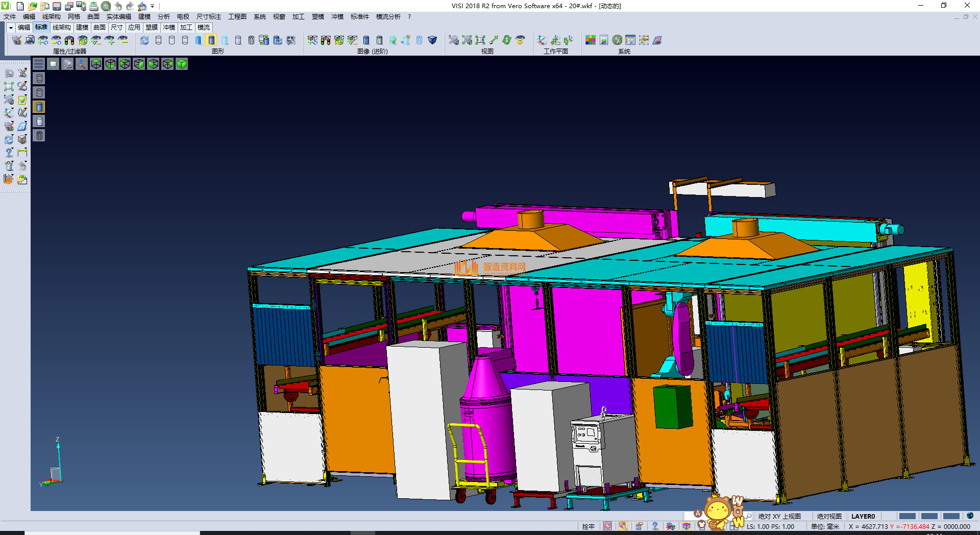Toggle the highlighted cylinder in left vertical strip
980x535 pixels.
[39, 107]
